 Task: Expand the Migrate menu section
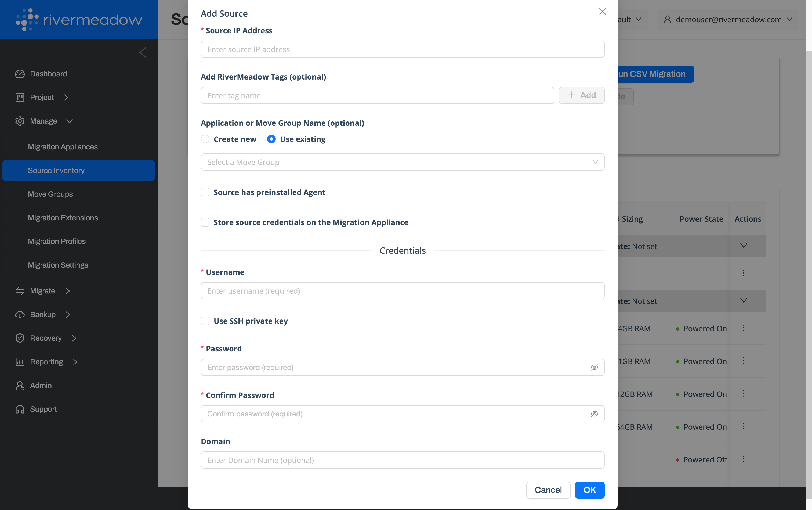43,291
